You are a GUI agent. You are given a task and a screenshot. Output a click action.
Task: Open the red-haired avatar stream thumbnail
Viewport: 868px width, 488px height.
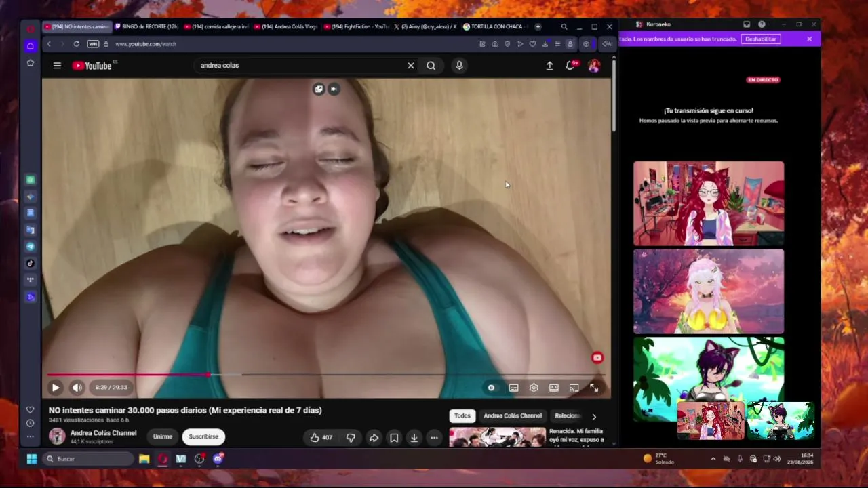tap(709, 203)
